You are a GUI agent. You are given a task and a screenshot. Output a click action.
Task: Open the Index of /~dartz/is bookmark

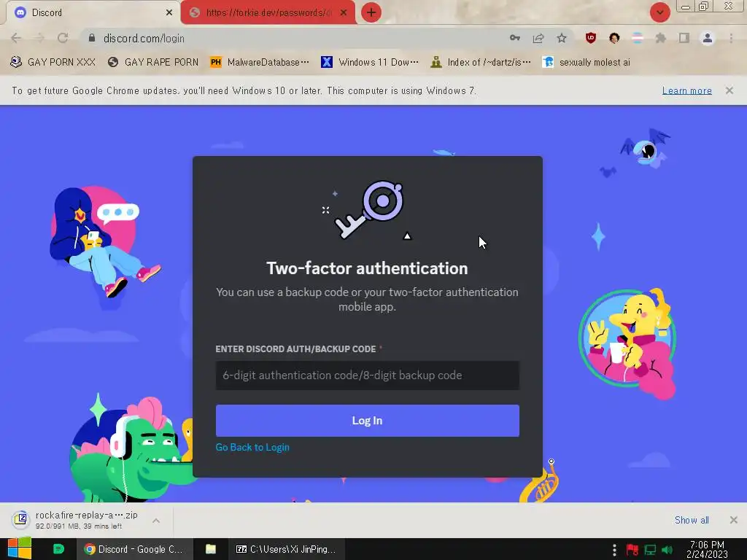point(481,63)
